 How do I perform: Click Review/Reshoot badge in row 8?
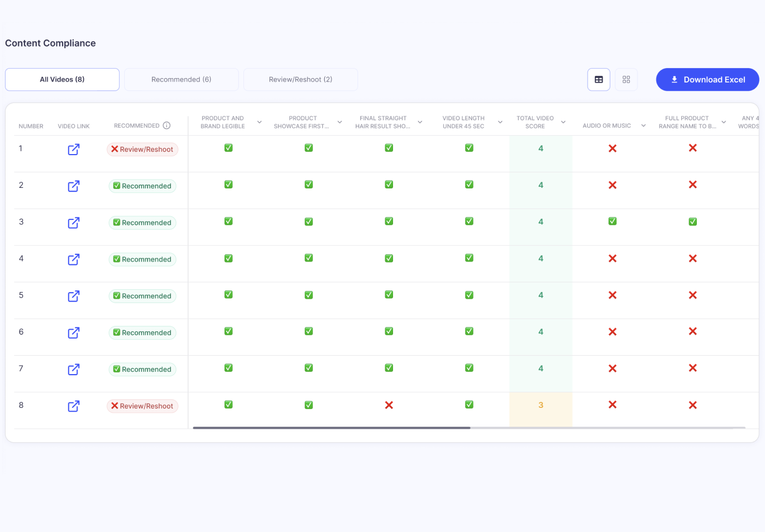tap(142, 406)
